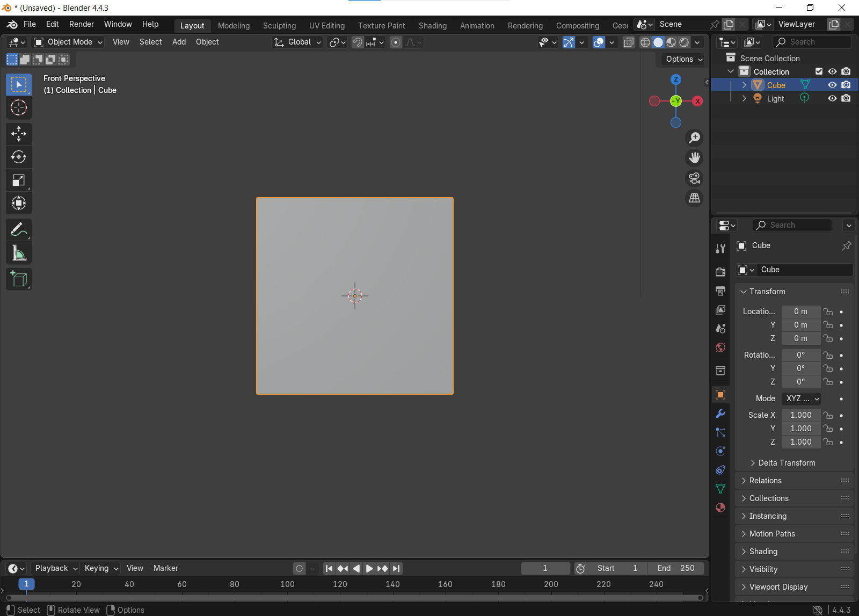859x616 pixels.
Task: Hide the Cube in viewport
Action: point(832,85)
